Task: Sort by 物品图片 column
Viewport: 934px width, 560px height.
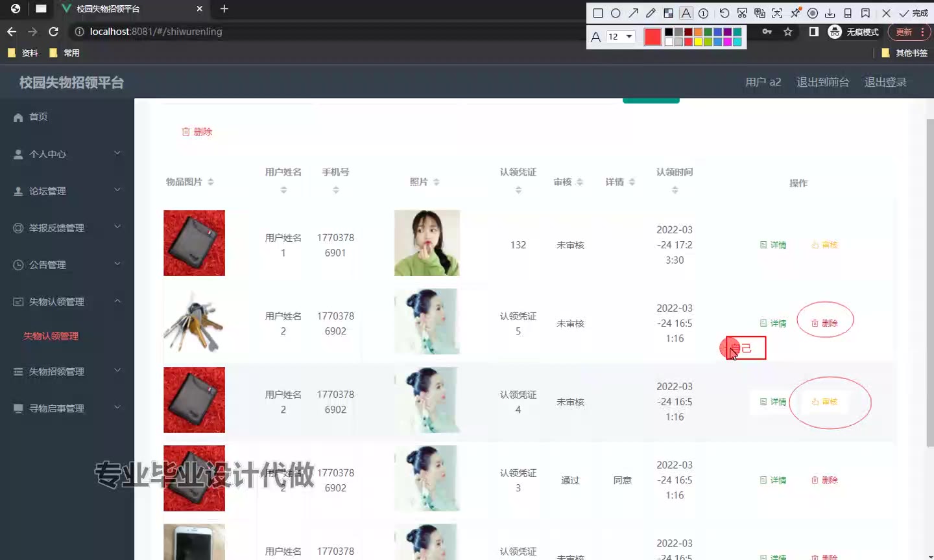Action: [211, 182]
